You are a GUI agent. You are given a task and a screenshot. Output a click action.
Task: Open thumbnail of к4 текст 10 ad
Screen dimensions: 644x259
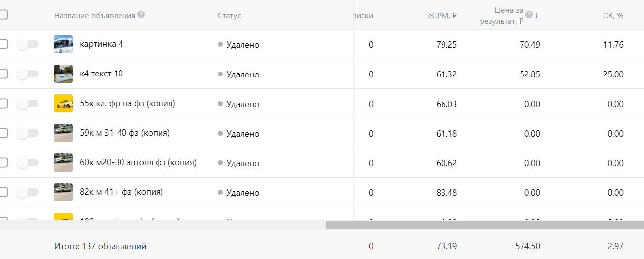(63, 74)
